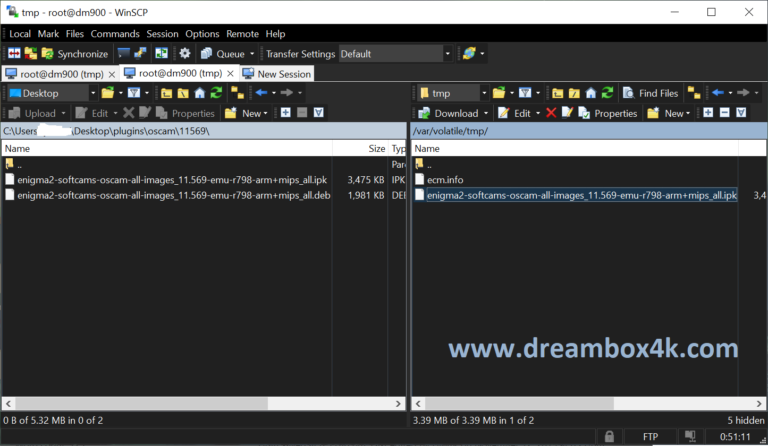Click the Synchronize Browsing icon with red folders

point(31,53)
